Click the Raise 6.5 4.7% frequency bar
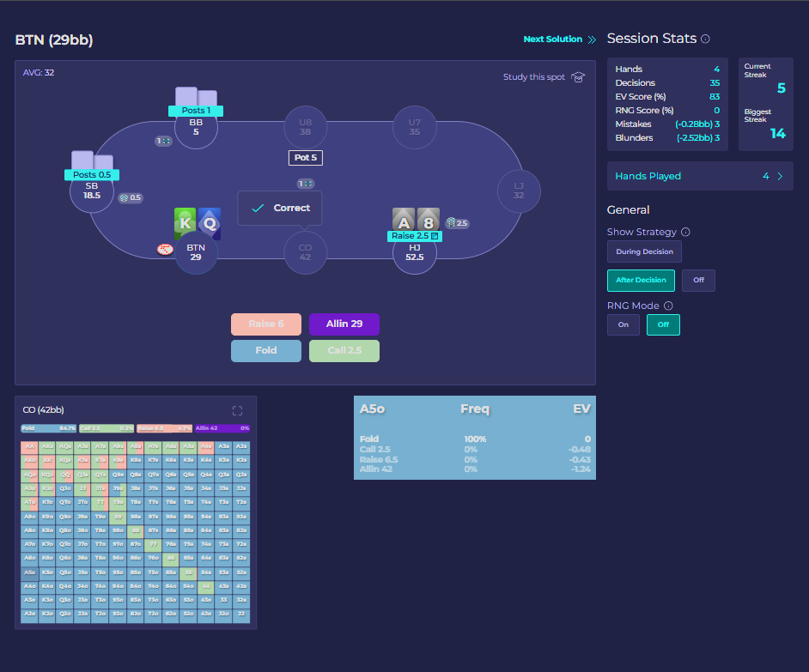The height and width of the screenshot is (672, 809). tap(165, 428)
